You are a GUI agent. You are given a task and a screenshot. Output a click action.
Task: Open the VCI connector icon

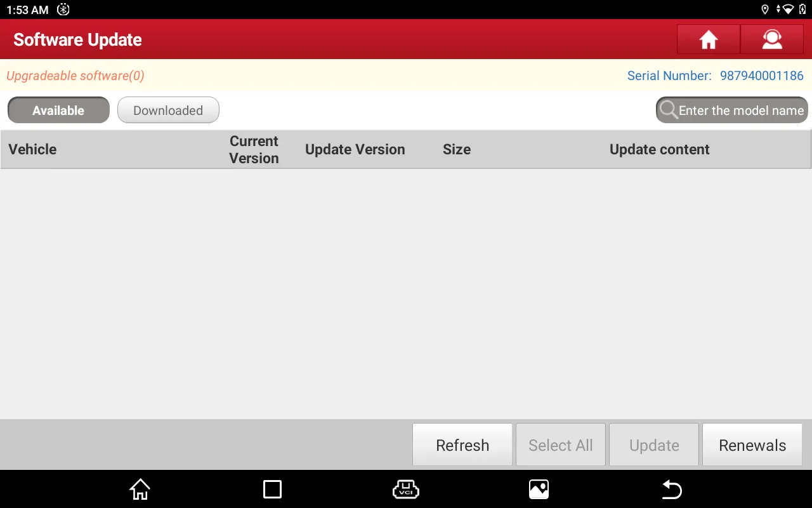click(406, 489)
